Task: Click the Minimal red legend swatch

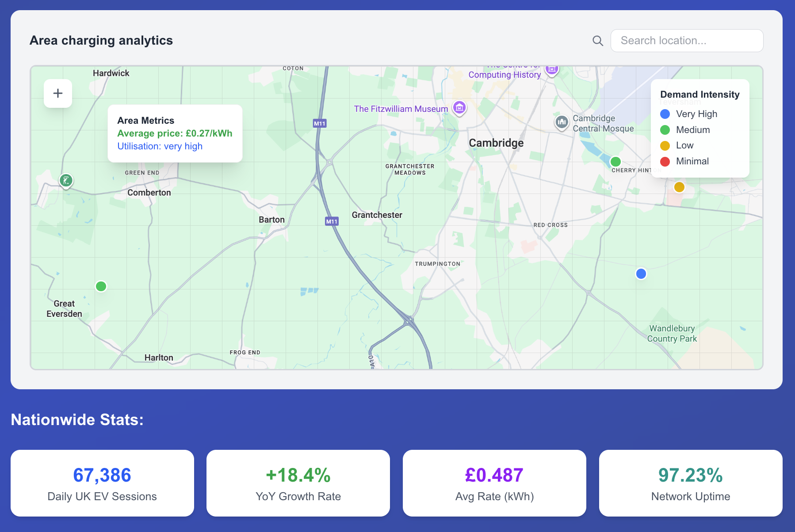Action: coord(665,161)
